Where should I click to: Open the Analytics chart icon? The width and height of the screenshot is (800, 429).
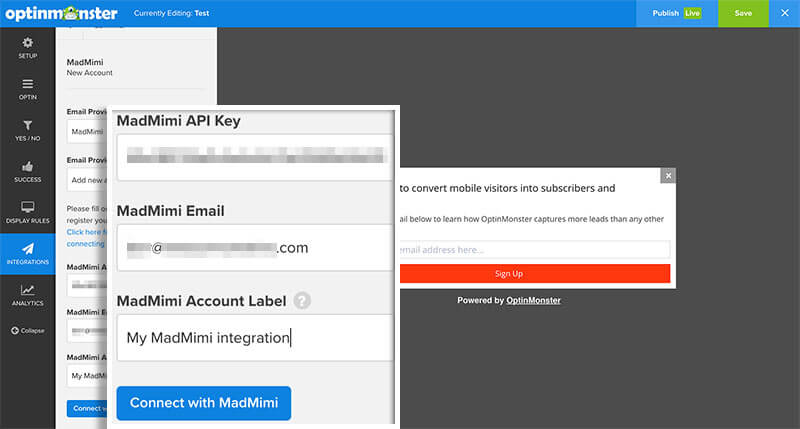pos(28,290)
